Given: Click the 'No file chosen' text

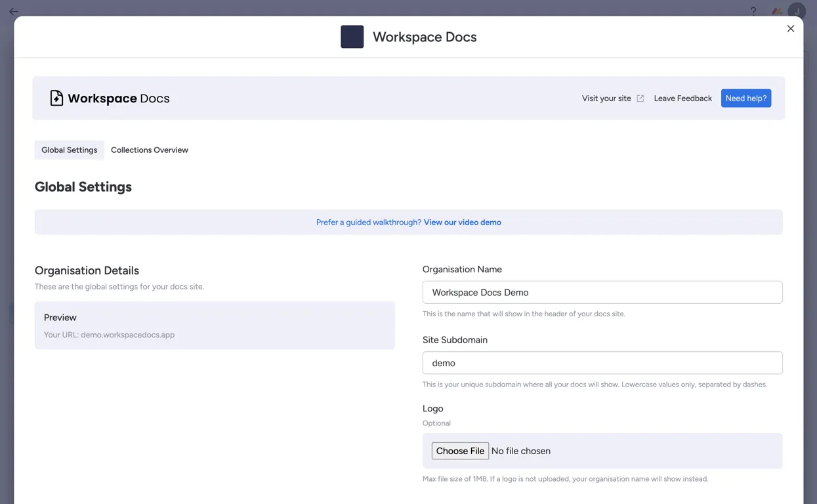Looking at the screenshot, I should (x=521, y=451).
